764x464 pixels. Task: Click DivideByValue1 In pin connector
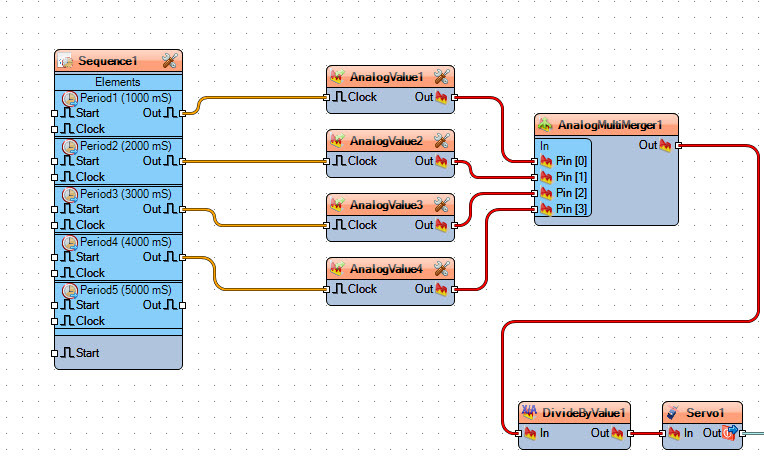click(x=519, y=433)
